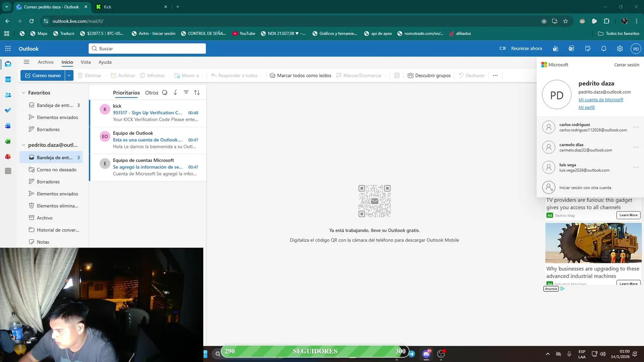Click the browser address bar URL
Image resolution: width=644 pixels, height=362 pixels.
tap(78, 21)
